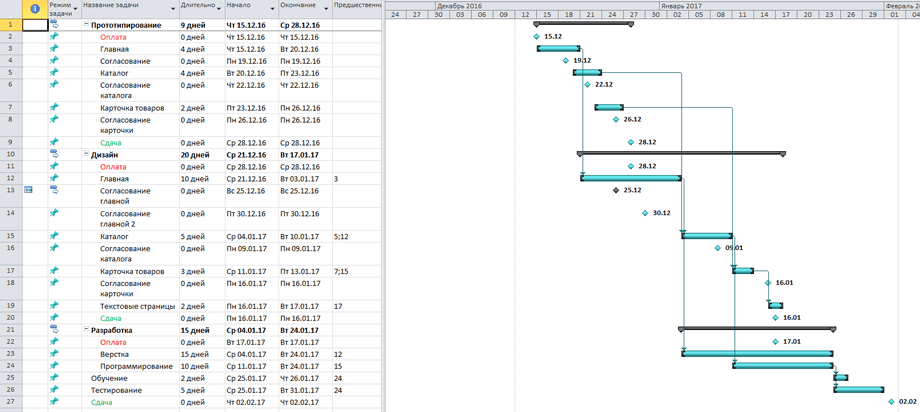The height and width of the screenshot is (412, 920).
Task: Select the Текстовые страницы task name cell
Action: click(130, 306)
